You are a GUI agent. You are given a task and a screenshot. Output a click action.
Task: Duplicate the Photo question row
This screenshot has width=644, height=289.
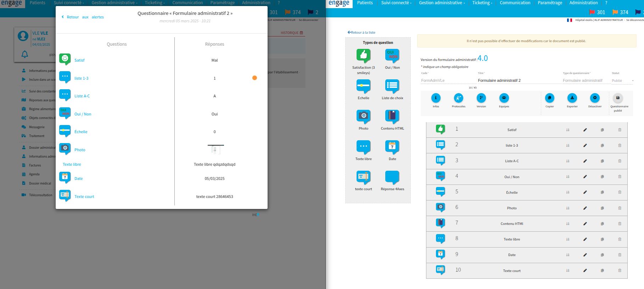(x=602, y=208)
